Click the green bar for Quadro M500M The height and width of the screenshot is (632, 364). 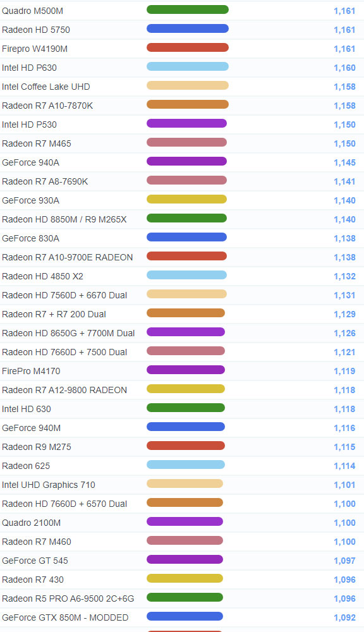pos(188,9)
